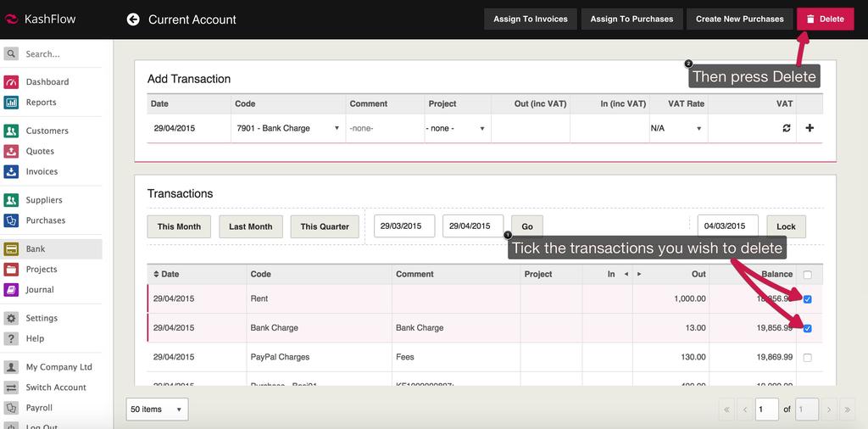The width and height of the screenshot is (868, 429).
Task: Open the Code dropdown showing 7901 - Bank Charge
Action: point(286,128)
